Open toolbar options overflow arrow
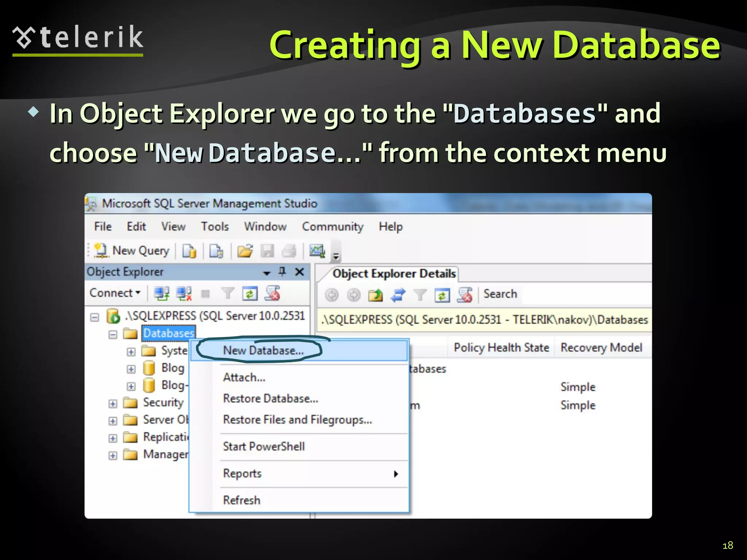Viewport: 747px width, 560px height. pos(336,256)
